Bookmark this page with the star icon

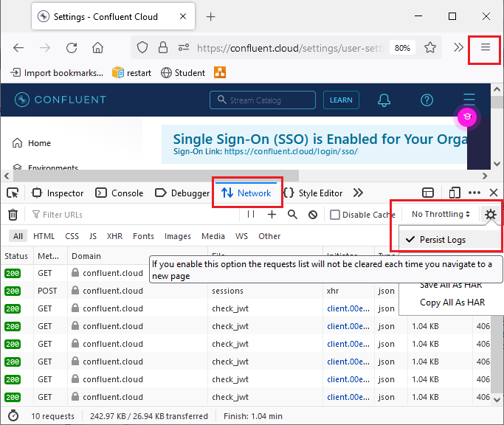[430, 47]
